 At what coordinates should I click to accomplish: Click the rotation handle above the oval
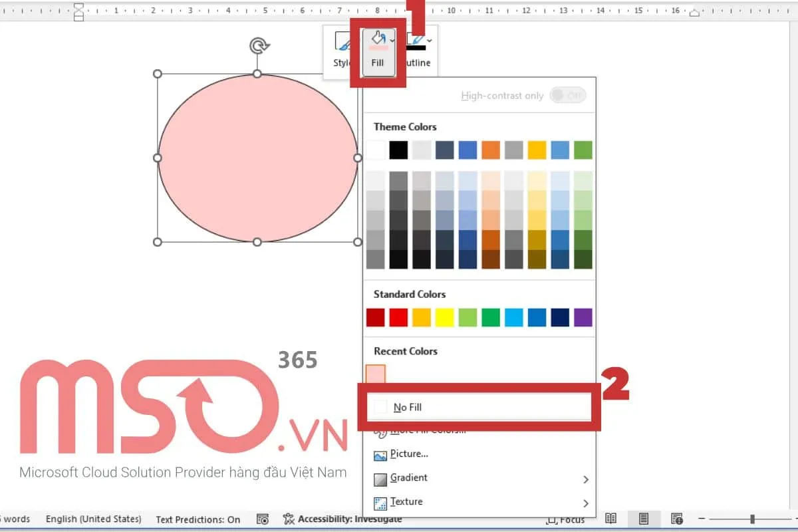pyautogui.click(x=258, y=46)
